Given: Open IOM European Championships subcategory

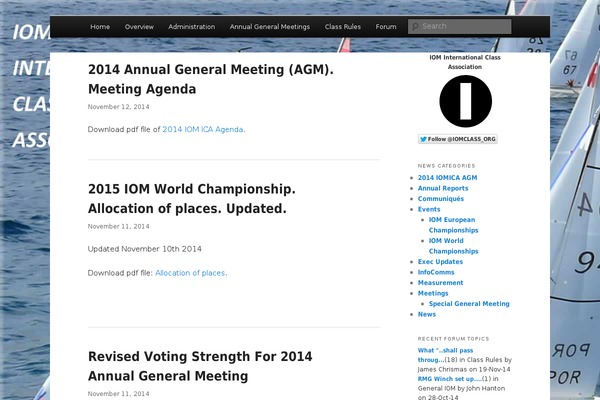Looking at the screenshot, I should (x=453, y=225).
